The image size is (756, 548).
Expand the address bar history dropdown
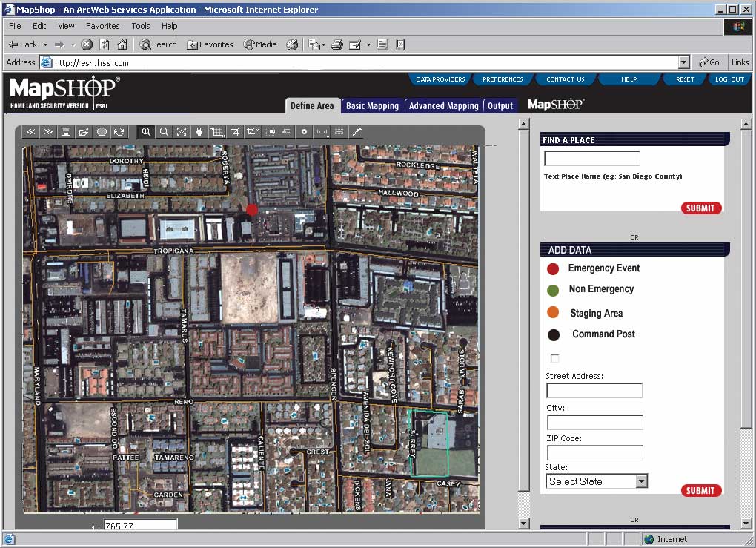(683, 63)
